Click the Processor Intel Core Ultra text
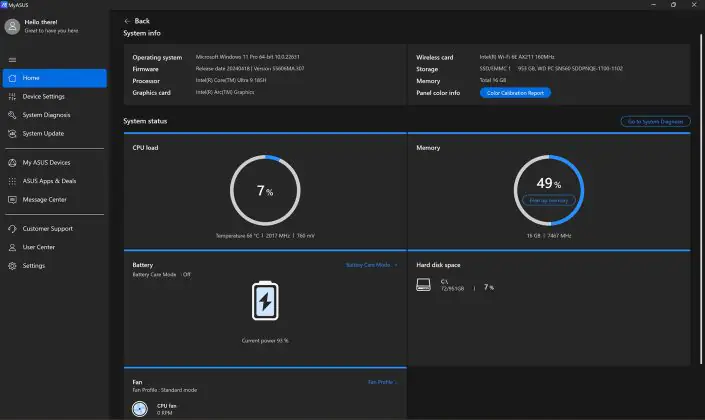Image resolution: width=705 pixels, height=420 pixels. coord(231,80)
